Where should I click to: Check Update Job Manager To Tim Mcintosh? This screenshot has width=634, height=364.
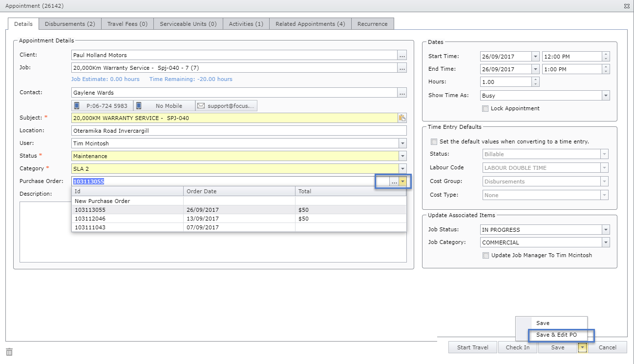coord(485,255)
